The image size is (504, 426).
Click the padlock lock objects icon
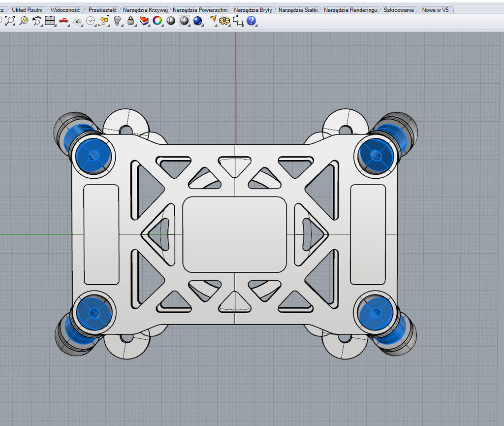(x=130, y=21)
